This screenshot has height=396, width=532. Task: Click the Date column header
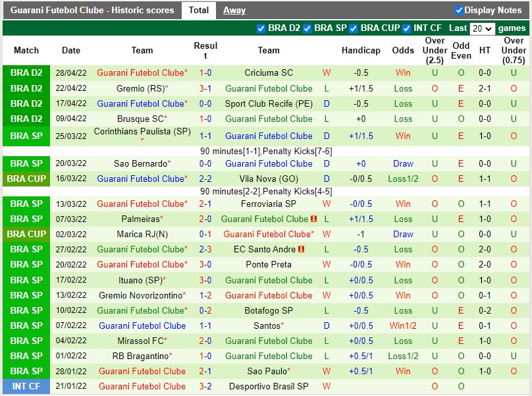click(71, 50)
